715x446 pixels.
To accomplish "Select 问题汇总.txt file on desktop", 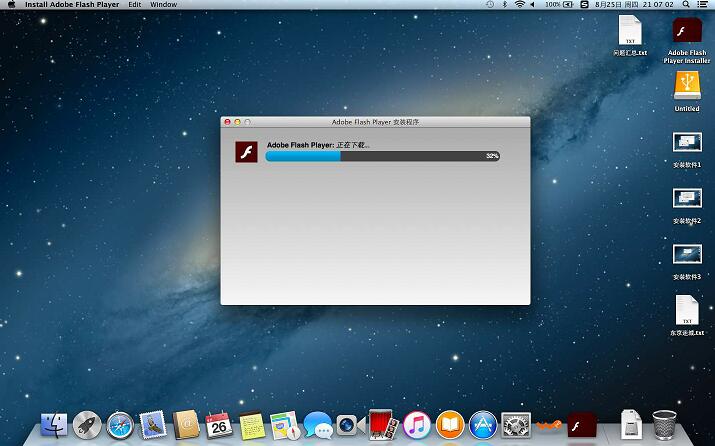I will pos(630,36).
